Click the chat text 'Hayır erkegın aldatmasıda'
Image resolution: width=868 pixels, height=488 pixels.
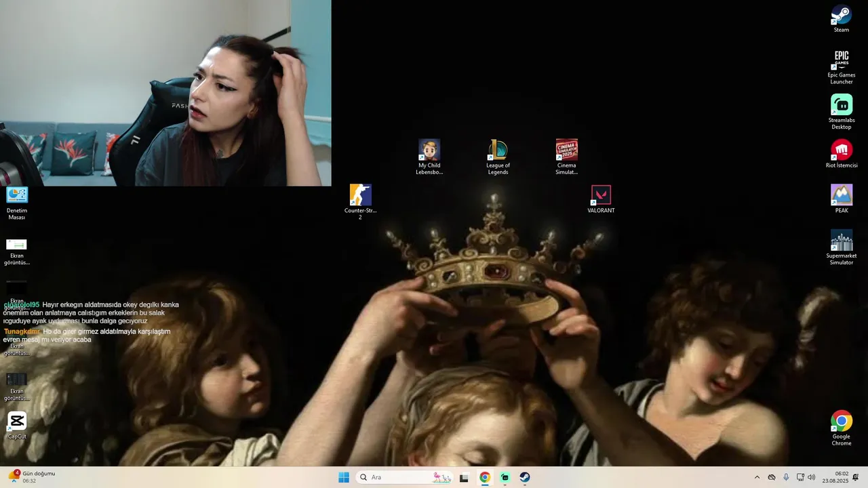(x=83, y=304)
